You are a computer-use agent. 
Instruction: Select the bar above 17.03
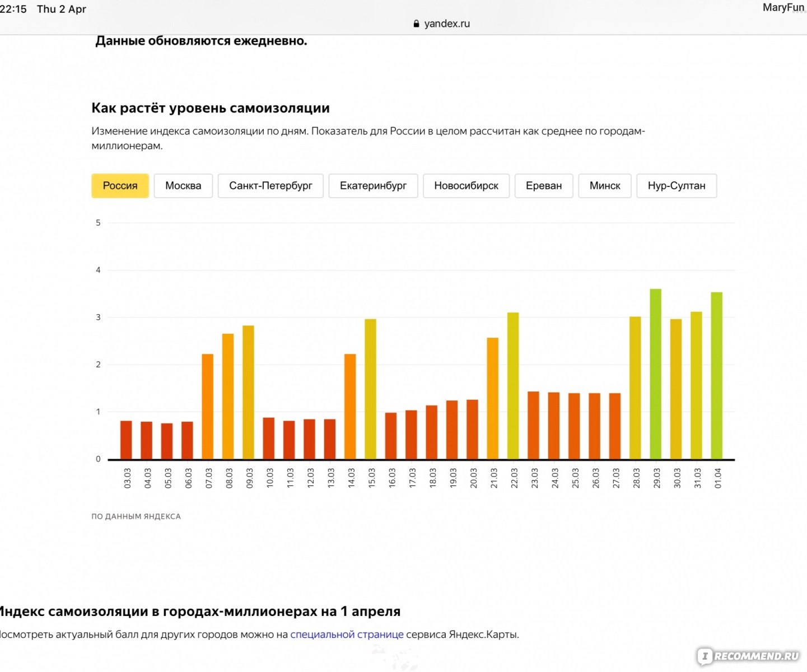tap(411, 435)
